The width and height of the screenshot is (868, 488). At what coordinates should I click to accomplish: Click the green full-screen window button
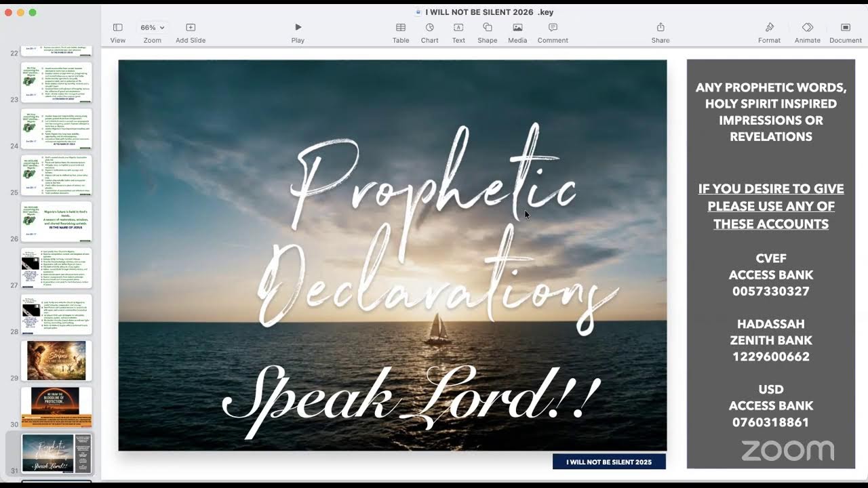pyautogui.click(x=33, y=12)
